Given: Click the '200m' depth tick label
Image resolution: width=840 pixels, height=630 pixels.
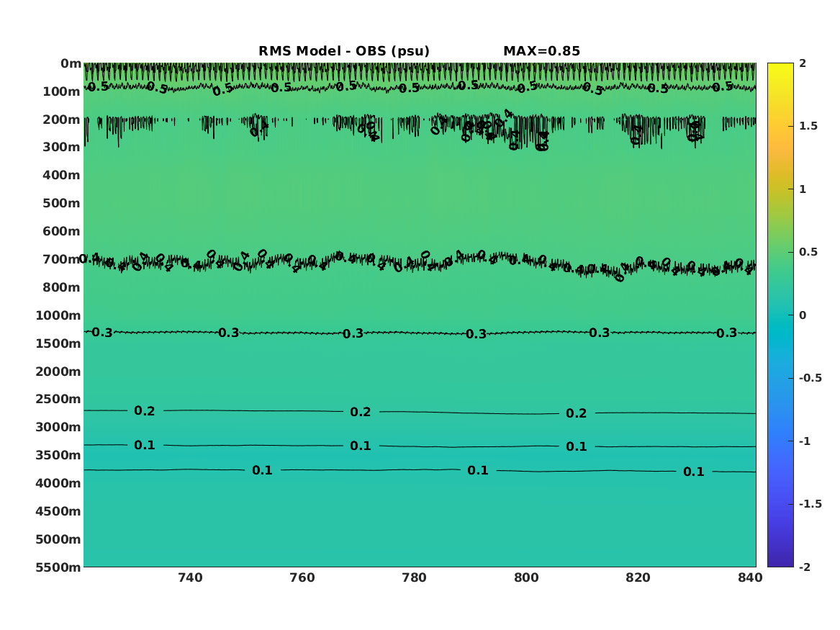Looking at the screenshot, I should pos(62,120).
